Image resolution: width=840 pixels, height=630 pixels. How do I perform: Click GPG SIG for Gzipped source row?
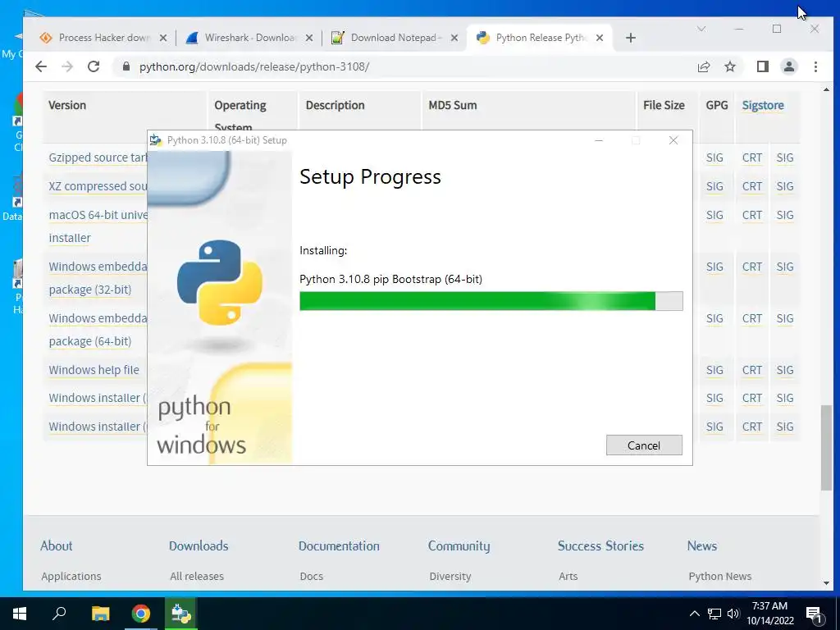(714, 157)
